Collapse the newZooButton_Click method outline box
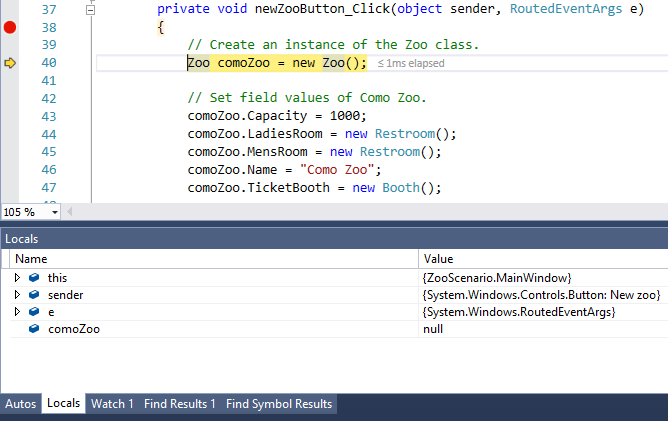Screen dimensions: 668x421 pyautogui.click(x=89, y=8)
